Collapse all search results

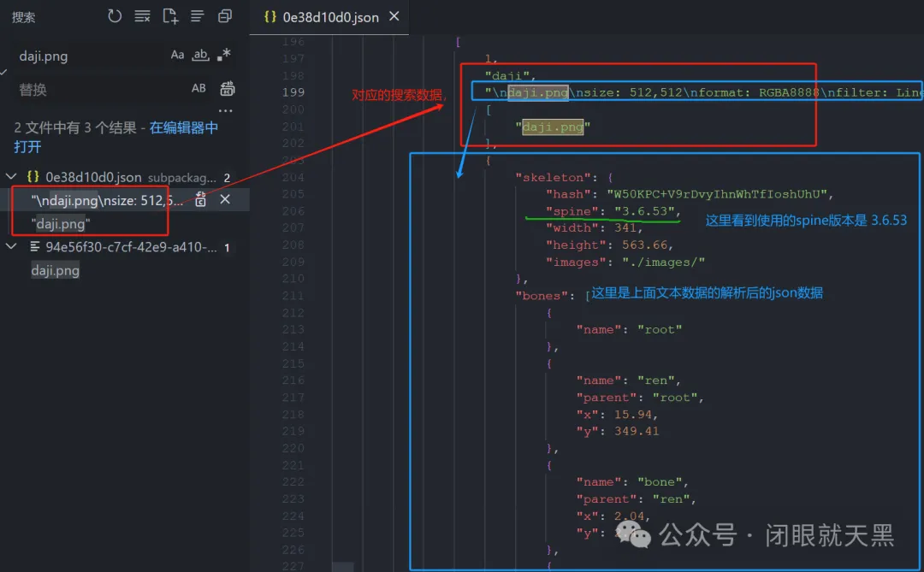pos(225,16)
